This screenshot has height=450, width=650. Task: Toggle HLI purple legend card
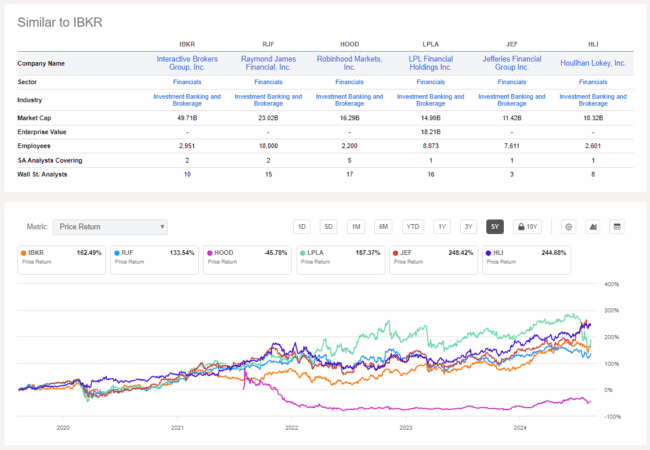point(526,260)
